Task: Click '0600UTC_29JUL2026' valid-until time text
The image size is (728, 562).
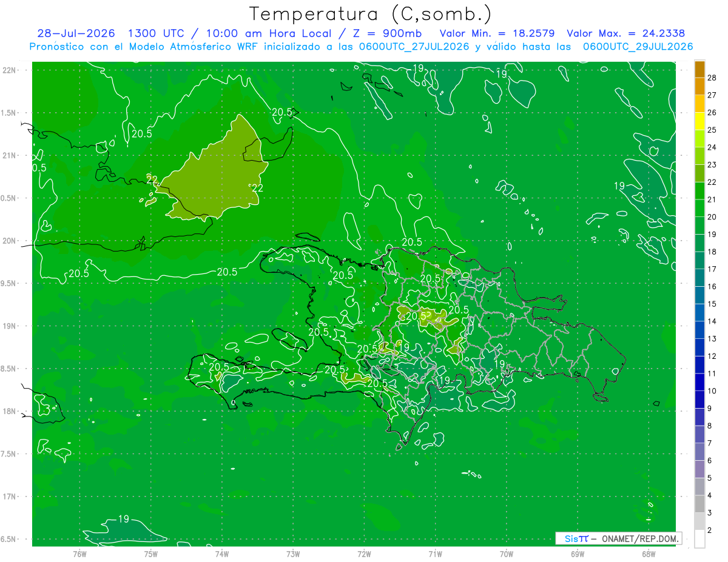Action: click(638, 47)
